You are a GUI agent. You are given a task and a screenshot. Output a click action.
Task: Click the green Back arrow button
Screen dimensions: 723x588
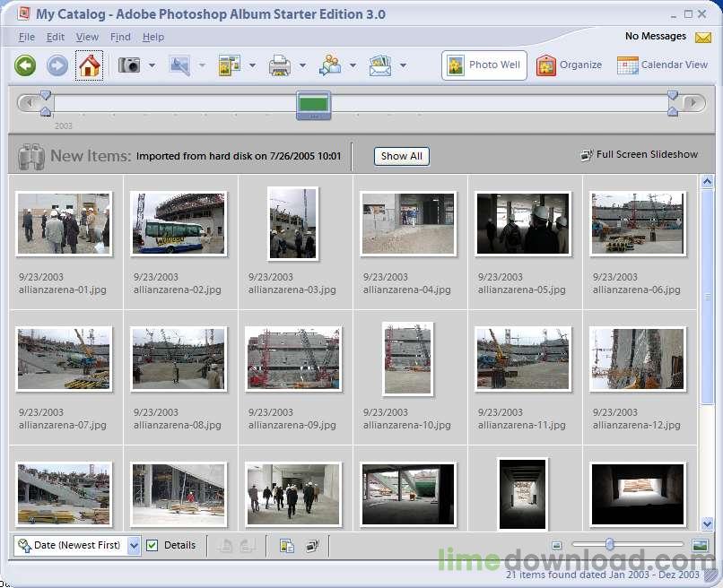(x=25, y=65)
